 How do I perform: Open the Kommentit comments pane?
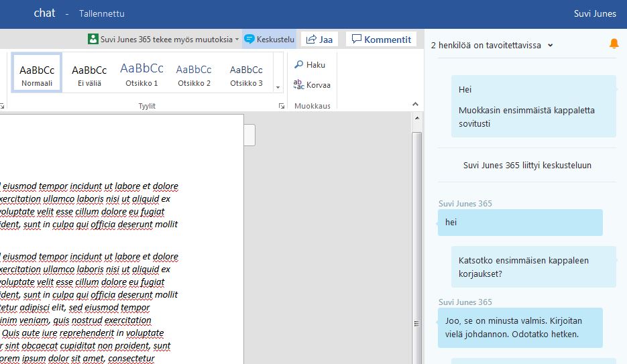tap(381, 40)
